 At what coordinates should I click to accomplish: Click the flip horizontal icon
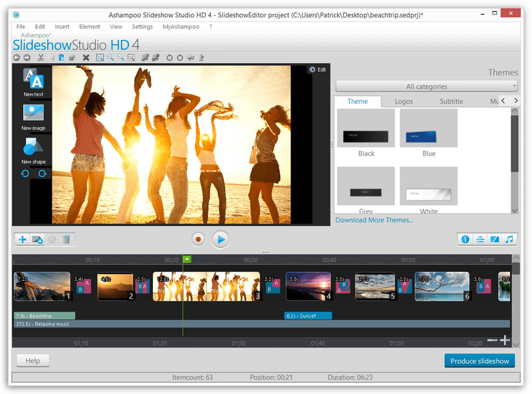[191, 58]
